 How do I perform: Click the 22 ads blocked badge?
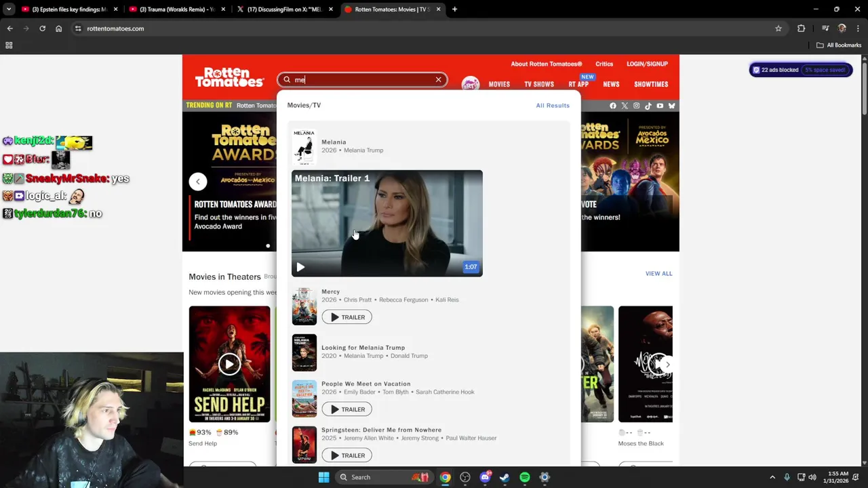tap(801, 70)
